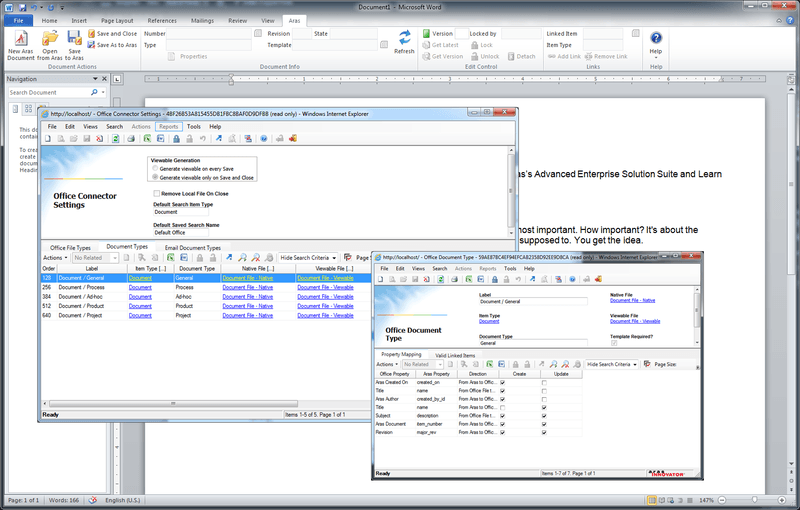Toggle Create checkbox for Subject row
This screenshot has width=800, height=510.
tap(503, 416)
